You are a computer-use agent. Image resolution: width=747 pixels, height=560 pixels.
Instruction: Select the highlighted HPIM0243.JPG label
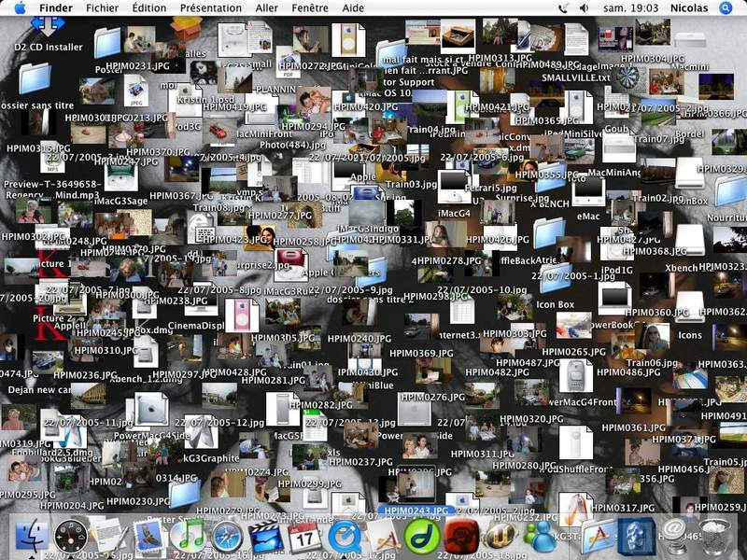416,511
